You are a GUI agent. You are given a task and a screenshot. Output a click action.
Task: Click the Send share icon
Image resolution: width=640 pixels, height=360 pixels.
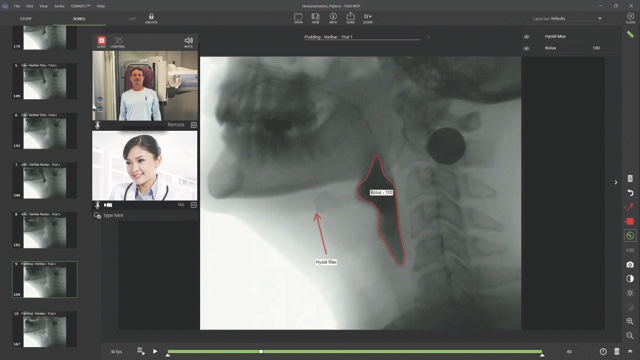[350, 16]
